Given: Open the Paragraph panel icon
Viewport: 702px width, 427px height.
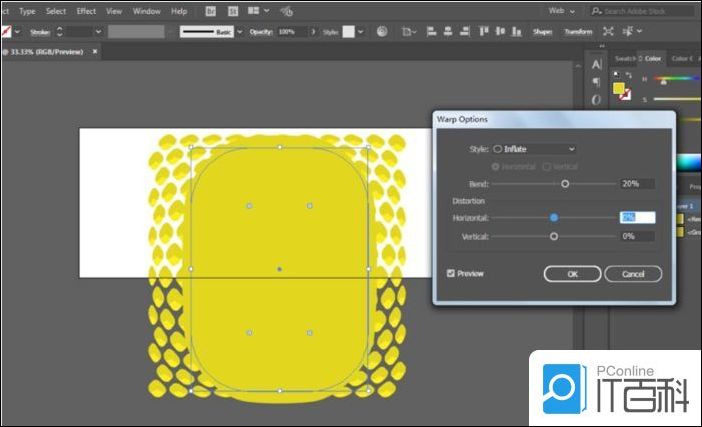Looking at the screenshot, I should tap(596, 82).
